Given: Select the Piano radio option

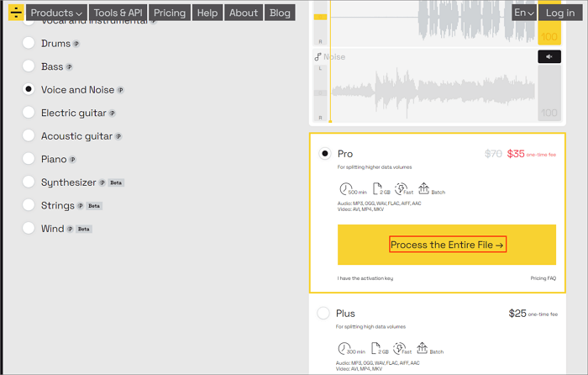Looking at the screenshot, I should (29, 159).
